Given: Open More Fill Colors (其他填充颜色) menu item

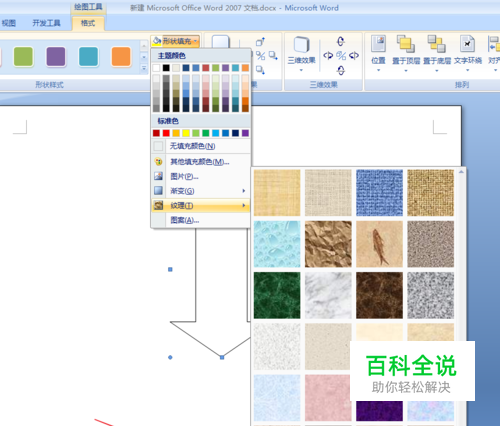Looking at the screenshot, I should [x=201, y=162].
